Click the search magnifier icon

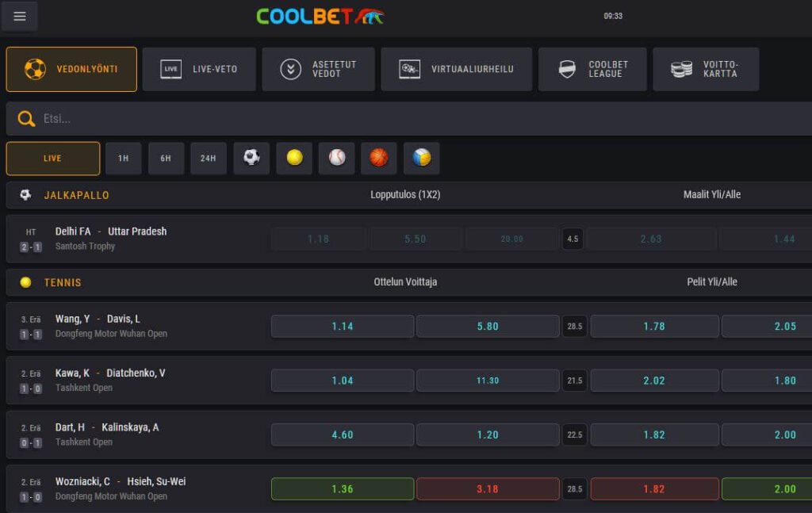[x=26, y=119]
